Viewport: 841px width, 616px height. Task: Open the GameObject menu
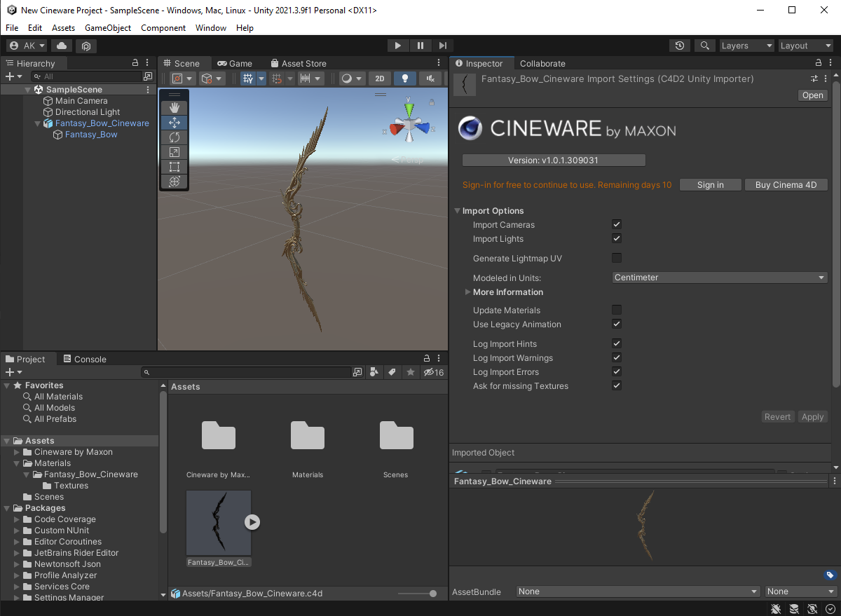108,28
